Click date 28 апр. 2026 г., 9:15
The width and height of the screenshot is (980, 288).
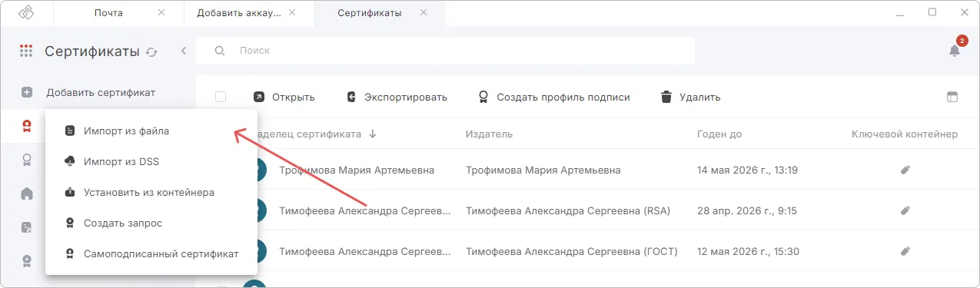click(x=747, y=210)
